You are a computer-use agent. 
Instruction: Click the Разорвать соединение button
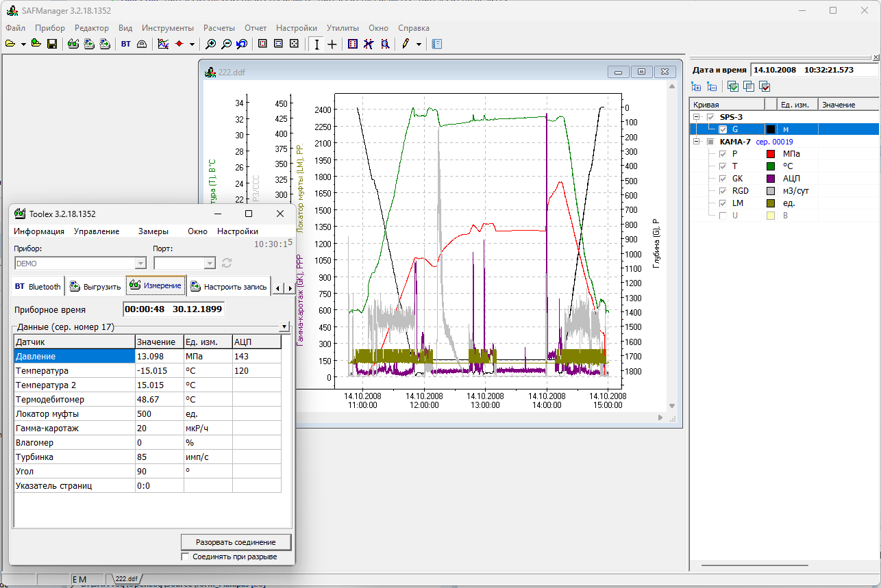pyautogui.click(x=236, y=542)
